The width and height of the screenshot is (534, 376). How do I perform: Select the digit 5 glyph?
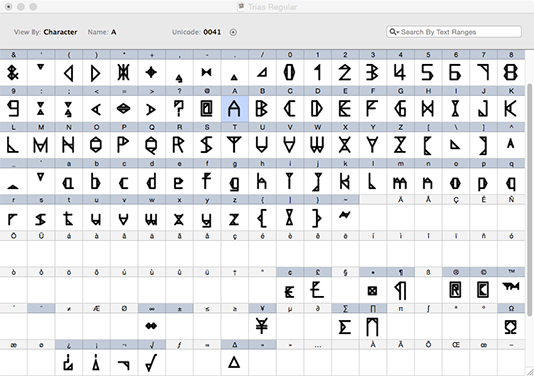(x=428, y=73)
